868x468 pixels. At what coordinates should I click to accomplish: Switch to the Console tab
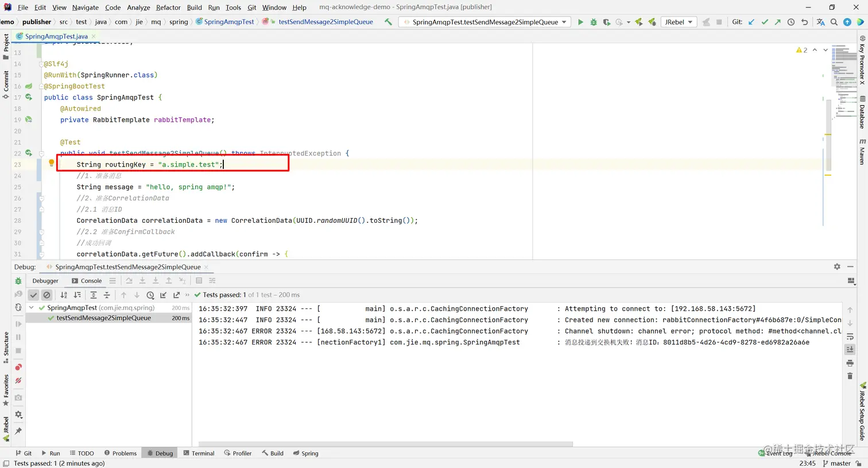pyautogui.click(x=87, y=281)
